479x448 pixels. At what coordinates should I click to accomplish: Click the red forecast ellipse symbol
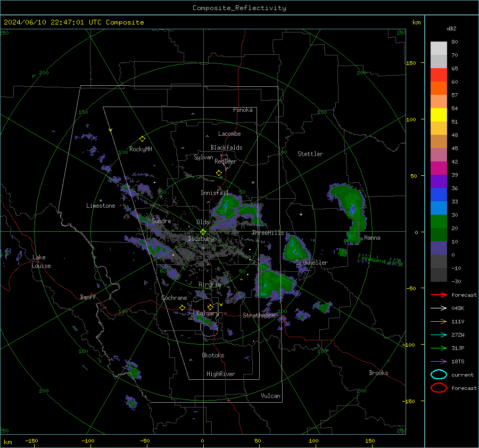click(439, 388)
